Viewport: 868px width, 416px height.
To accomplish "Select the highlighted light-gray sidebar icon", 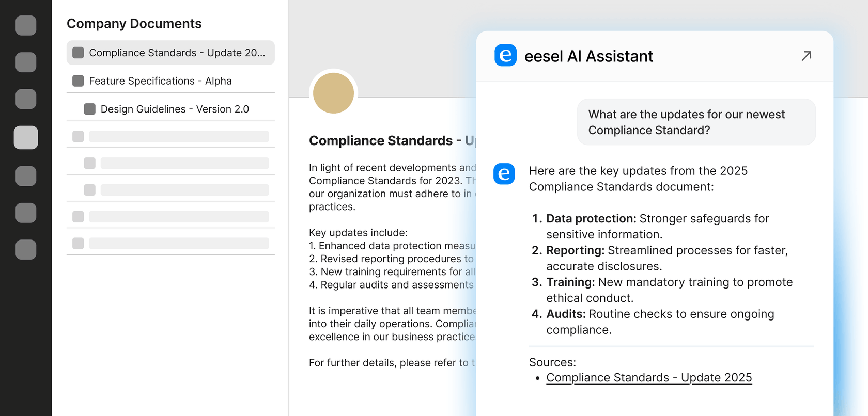I will tap(26, 137).
